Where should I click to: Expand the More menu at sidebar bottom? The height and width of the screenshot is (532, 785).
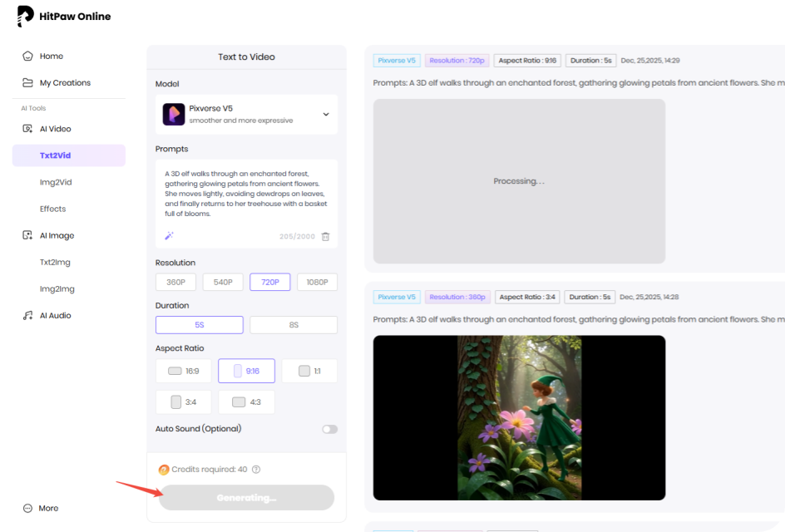click(x=40, y=508)
